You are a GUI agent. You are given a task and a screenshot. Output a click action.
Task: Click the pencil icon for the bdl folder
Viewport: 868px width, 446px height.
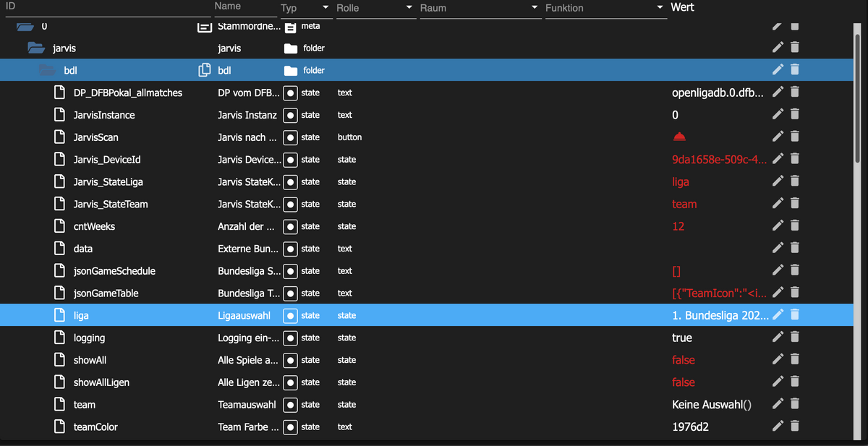pyautogui.click(x=778, y=70)
